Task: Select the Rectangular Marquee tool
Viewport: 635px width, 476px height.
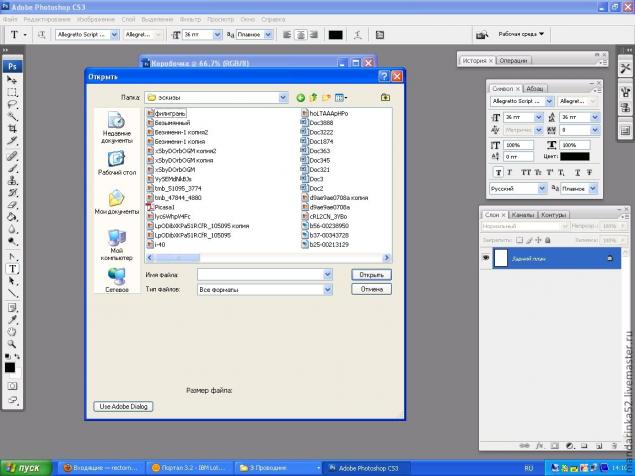Action: 12,93
